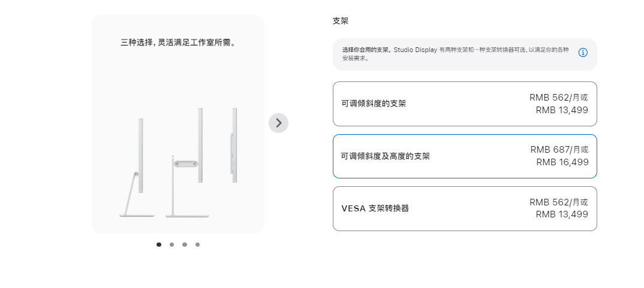
Task: Go to third carousel pagination dot
Action: click(185, 244)
